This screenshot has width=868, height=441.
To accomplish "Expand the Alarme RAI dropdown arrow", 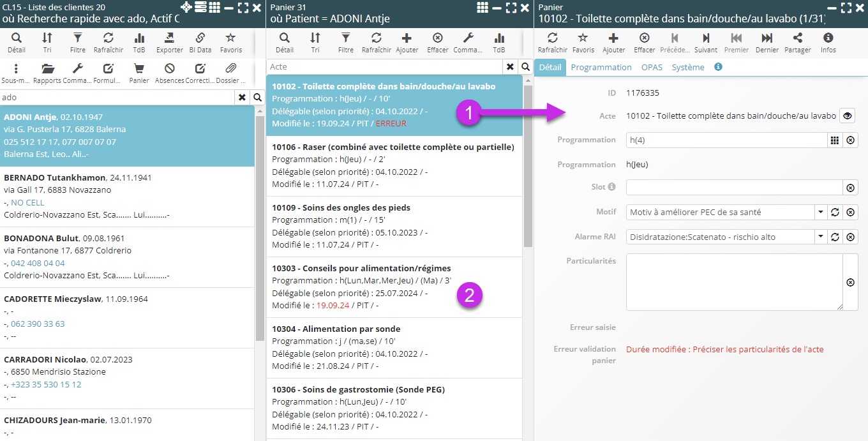I will point(819,237).
